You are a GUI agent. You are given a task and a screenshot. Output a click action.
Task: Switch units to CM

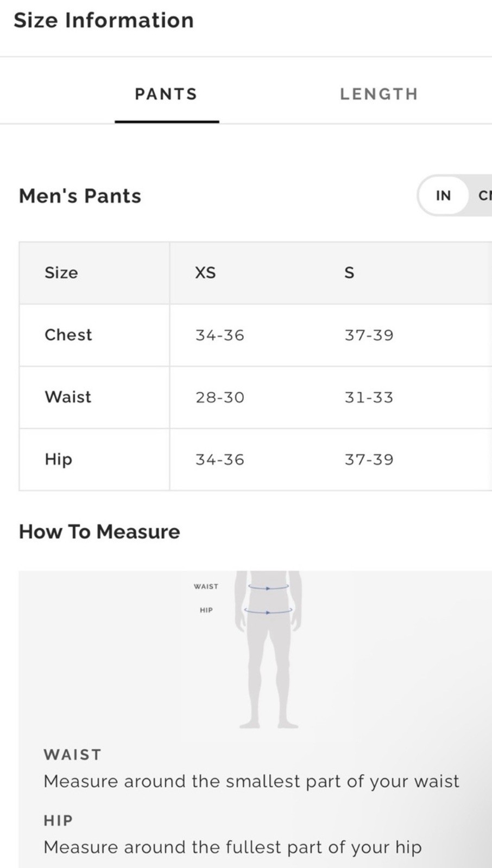click(x=484, y=195)
